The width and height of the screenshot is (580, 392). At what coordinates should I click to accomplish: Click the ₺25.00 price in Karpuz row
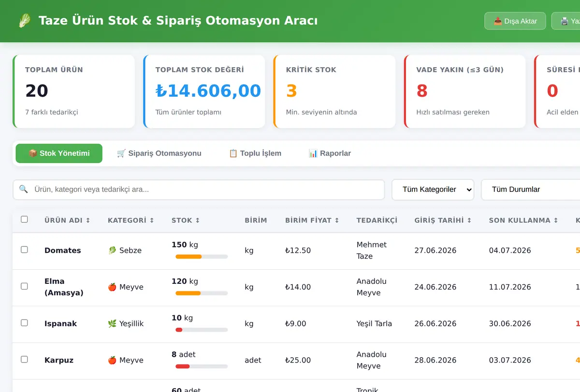tap(298, 360)
